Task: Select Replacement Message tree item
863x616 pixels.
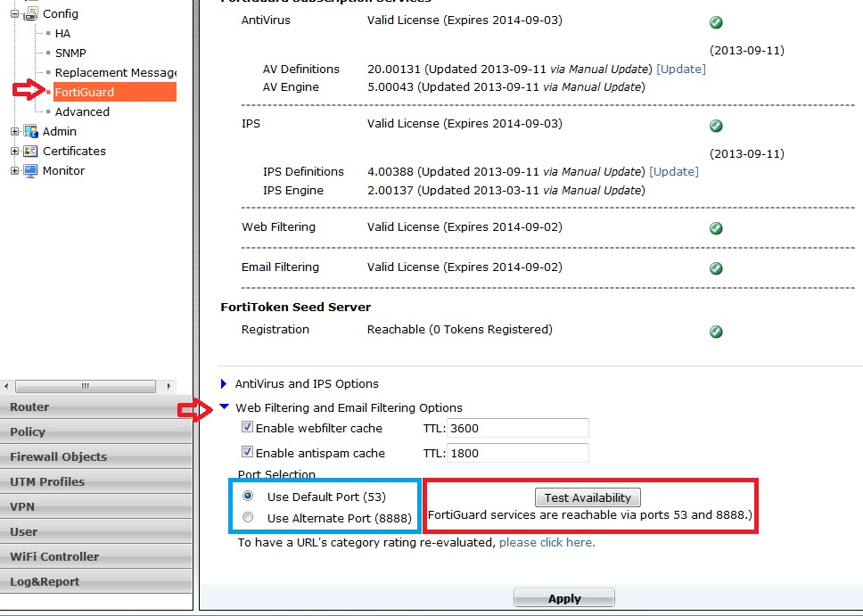Action: click(x=116, y=73)
